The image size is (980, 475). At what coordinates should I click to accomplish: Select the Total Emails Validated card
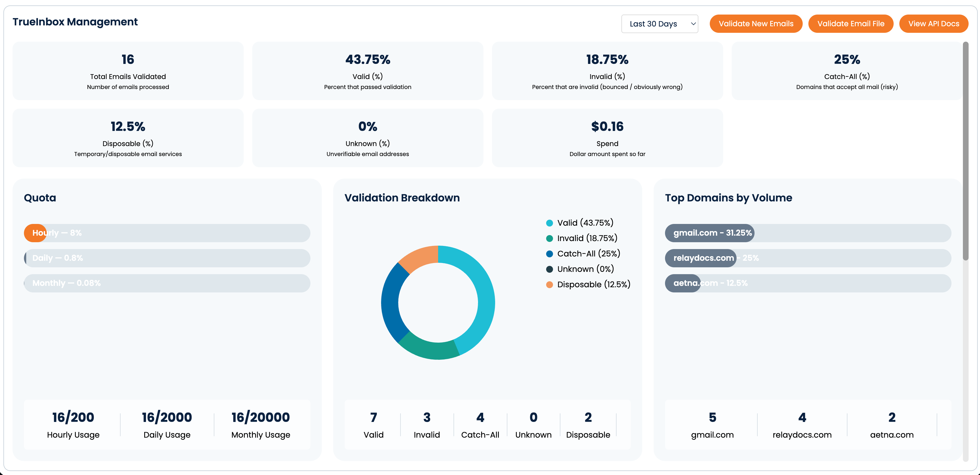pyautogui.click(x=128, y=71)
